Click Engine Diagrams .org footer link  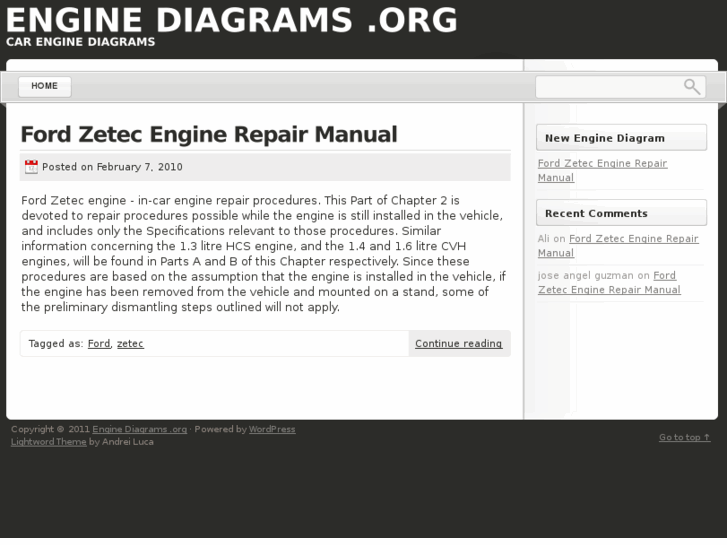[140, 429]
